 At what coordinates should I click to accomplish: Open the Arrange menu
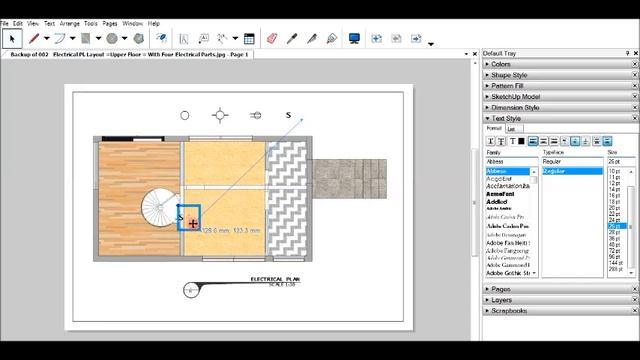(x=70, y=24)
